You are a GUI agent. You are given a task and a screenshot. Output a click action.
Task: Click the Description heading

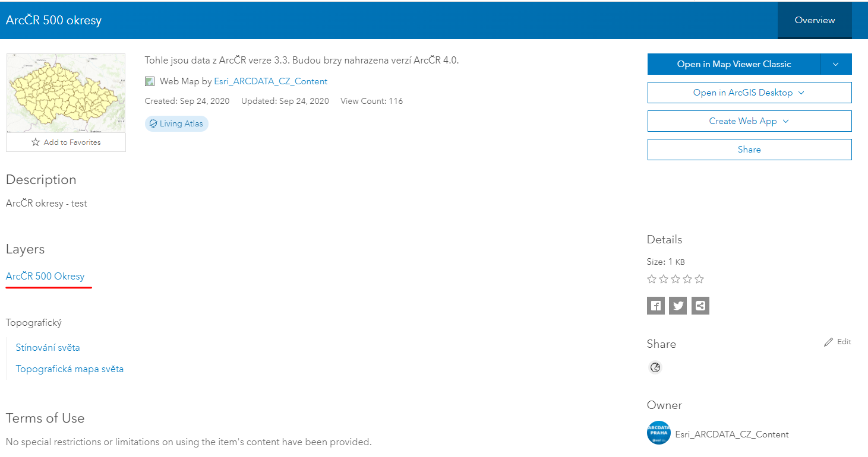(x=41, y=180)
